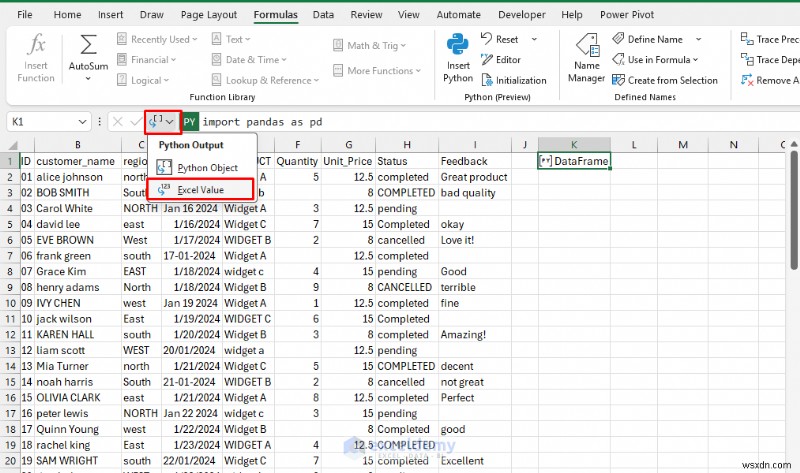Screen dimensions: 800x473
Task: Open the File tab
Action: 24,14
